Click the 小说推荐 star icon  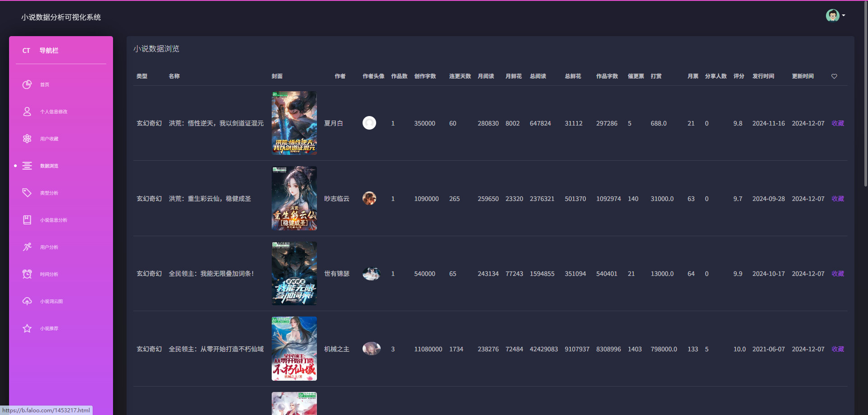click(27, 328)
